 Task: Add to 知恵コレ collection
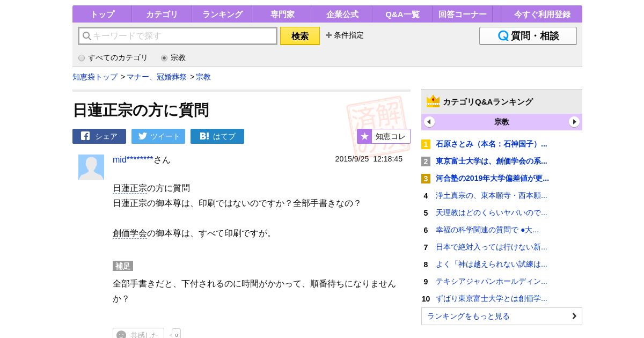coord(384,136)
